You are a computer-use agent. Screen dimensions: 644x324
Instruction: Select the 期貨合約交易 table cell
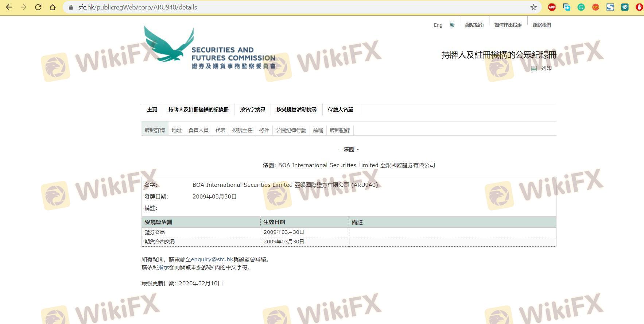201,242
